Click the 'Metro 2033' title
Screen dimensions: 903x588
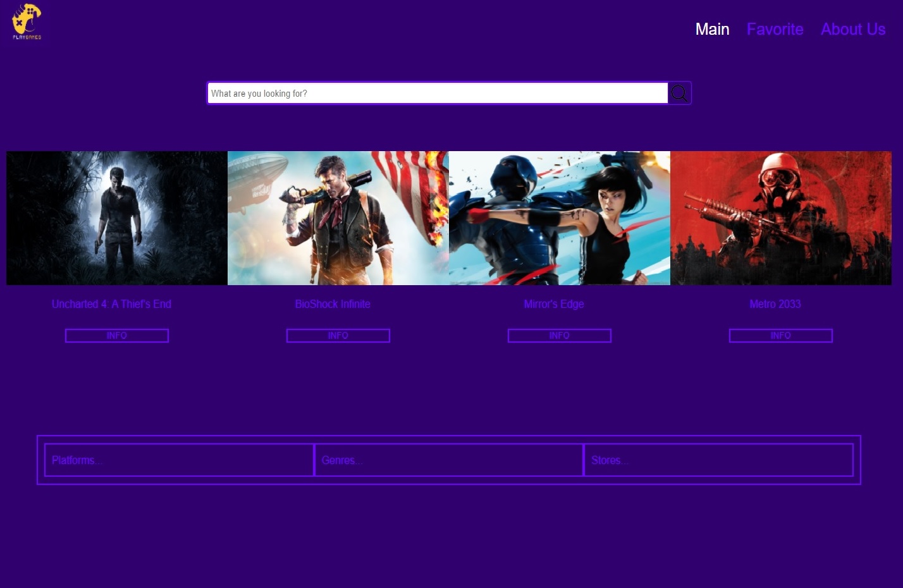pos(775,304)
